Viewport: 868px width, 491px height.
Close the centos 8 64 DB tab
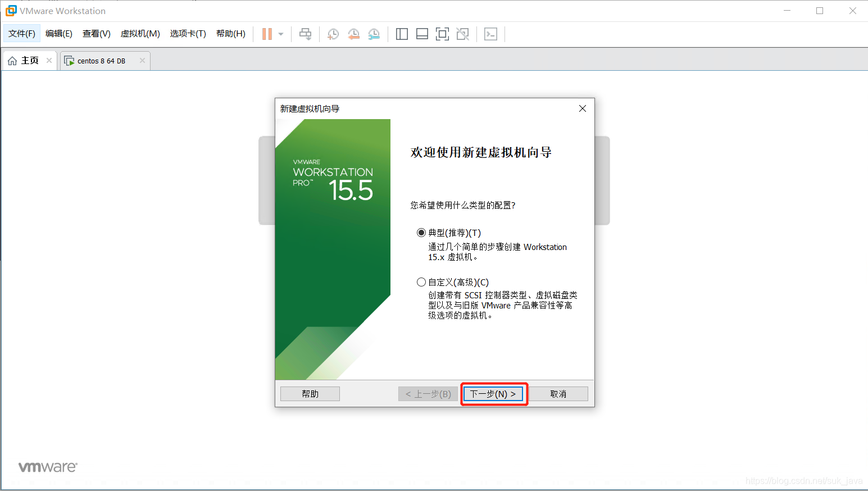[x=143, y=61]
